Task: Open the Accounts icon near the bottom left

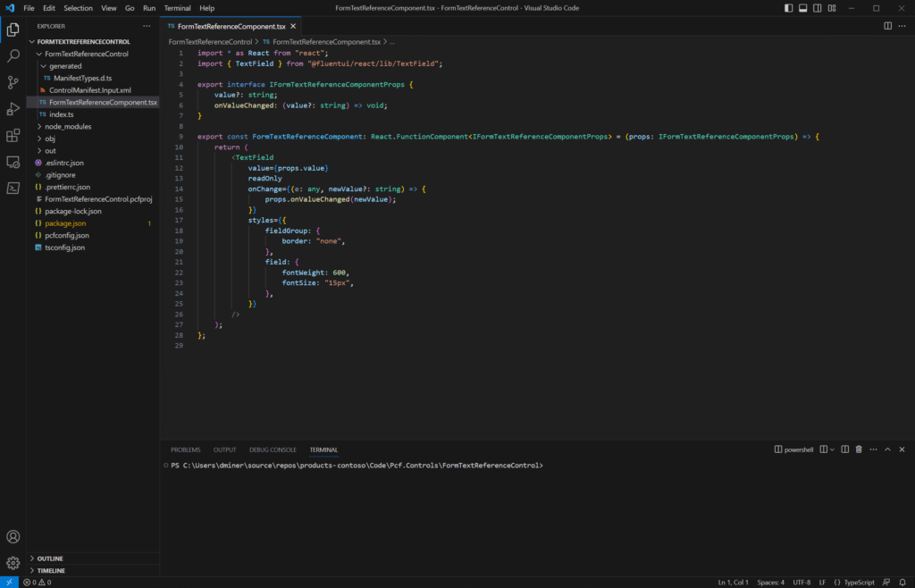Action: pyautogui.click(x=13, y=536)
